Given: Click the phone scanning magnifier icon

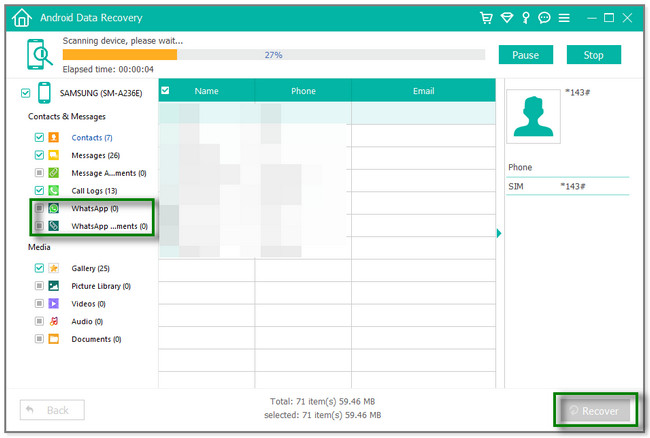Looking at the screenshot, I should (39, 54).
